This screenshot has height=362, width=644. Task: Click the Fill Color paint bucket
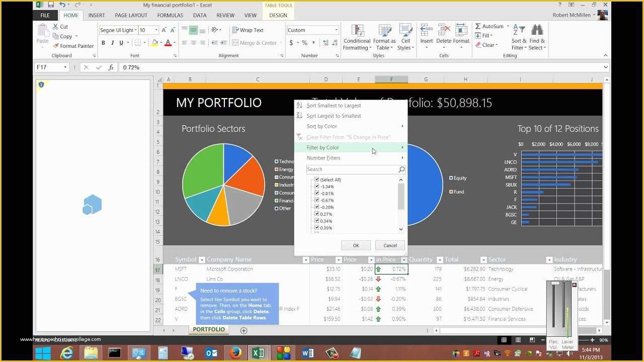(x=155, y=43)
